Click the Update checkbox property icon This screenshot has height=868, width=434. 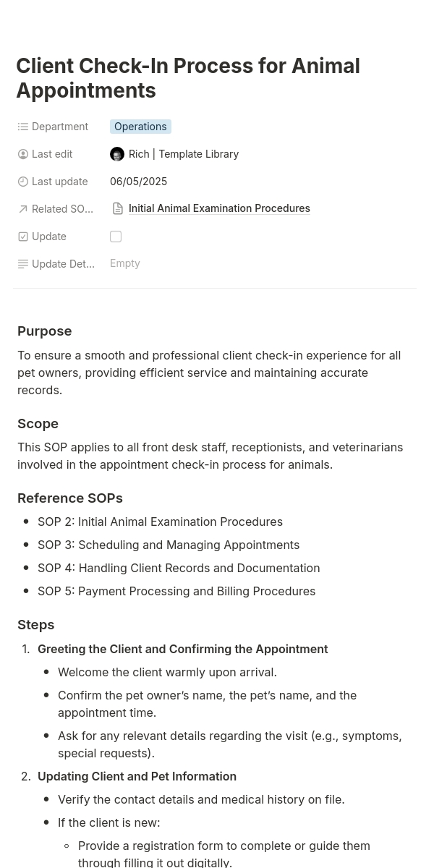[x=23, y=237]
